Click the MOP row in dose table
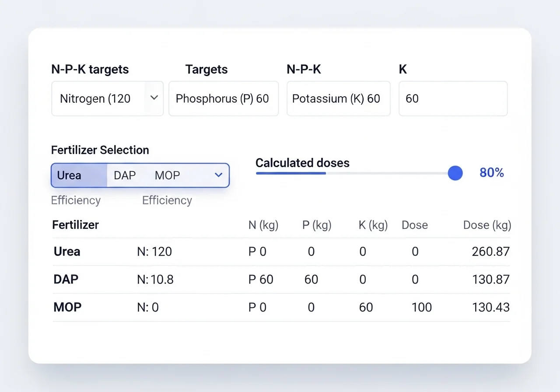 click(x=67, y=307)
